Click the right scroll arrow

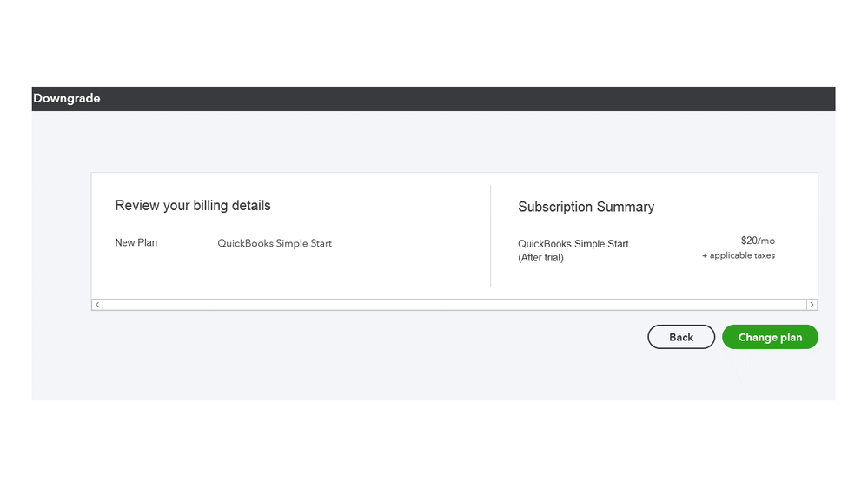[x=812, y=305]
